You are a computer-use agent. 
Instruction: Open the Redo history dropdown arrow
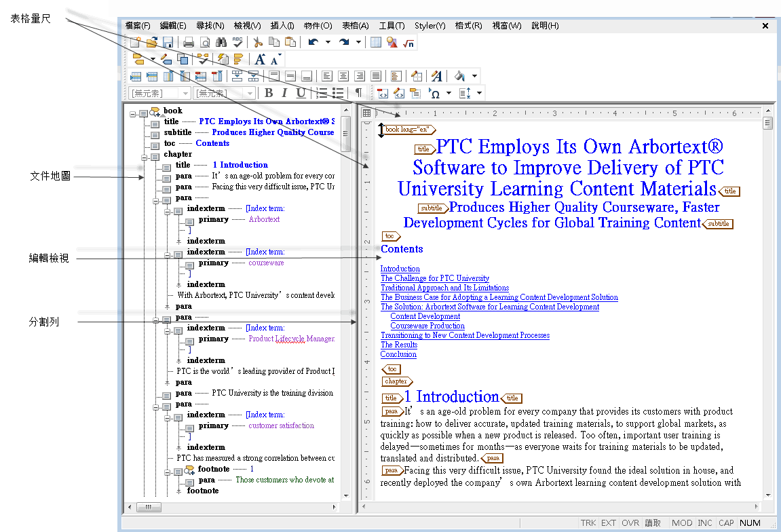point(358,42)
